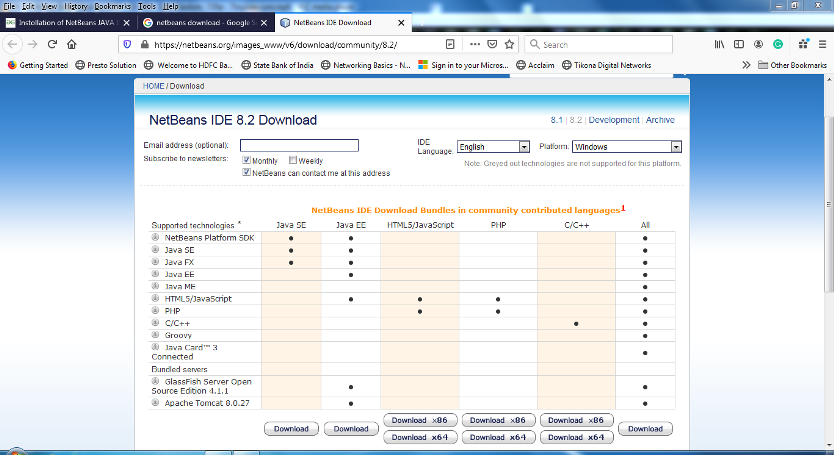Click the HOME breadcrumb link
The height and width of the screenshot is (455, 834).
point(153,86)
